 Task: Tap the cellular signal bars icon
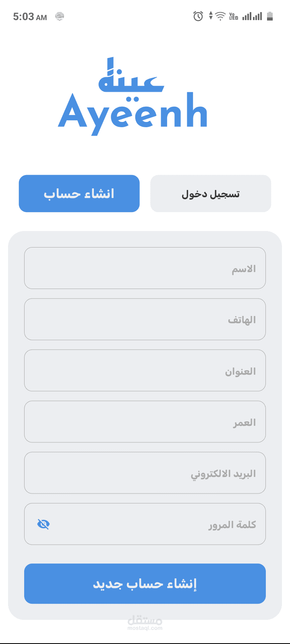click(252, 16)
